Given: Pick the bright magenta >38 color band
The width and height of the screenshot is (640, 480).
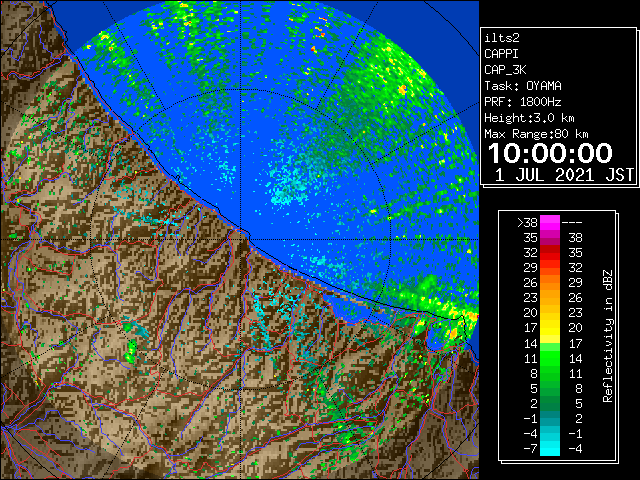Looking at the screenshot, I should (x=550, y=222).
